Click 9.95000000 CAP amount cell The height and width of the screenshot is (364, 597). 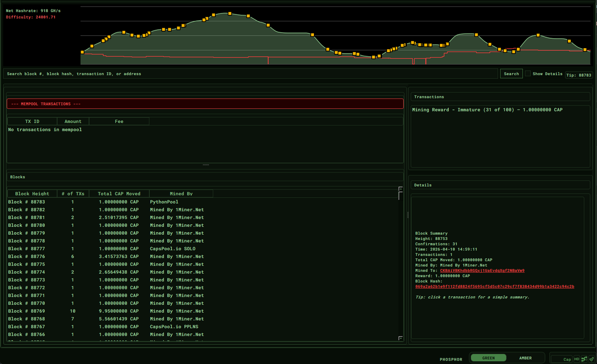(119, 311)
